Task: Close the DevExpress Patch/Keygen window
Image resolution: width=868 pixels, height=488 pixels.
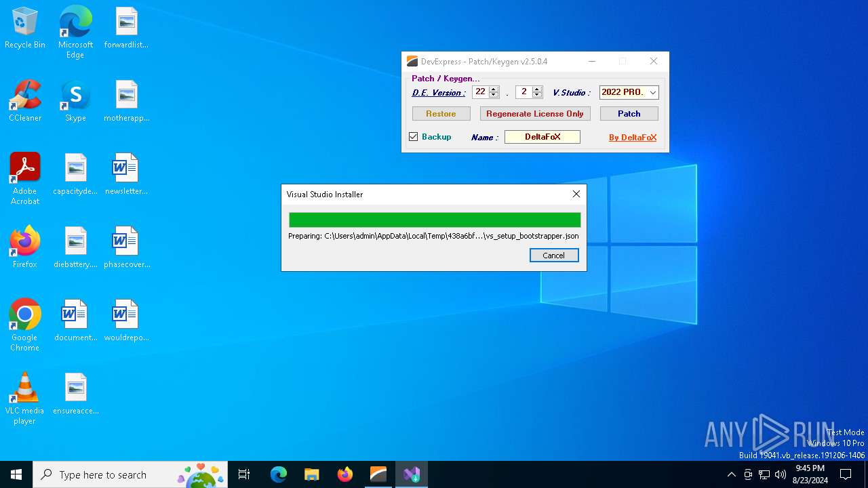Action: click(654, 61)
